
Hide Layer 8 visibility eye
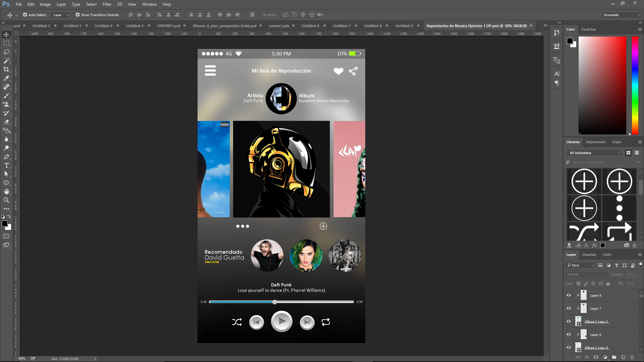(x=569, y=295)
